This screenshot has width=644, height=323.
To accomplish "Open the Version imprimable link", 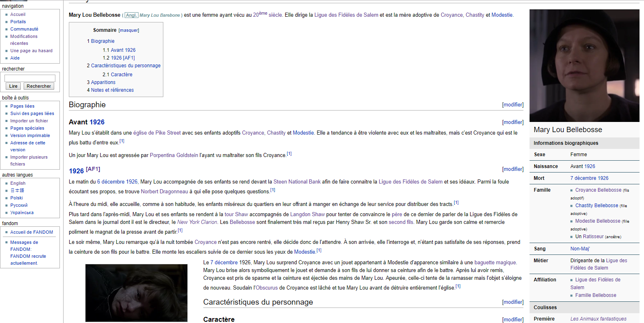I will tap(30, 135).
